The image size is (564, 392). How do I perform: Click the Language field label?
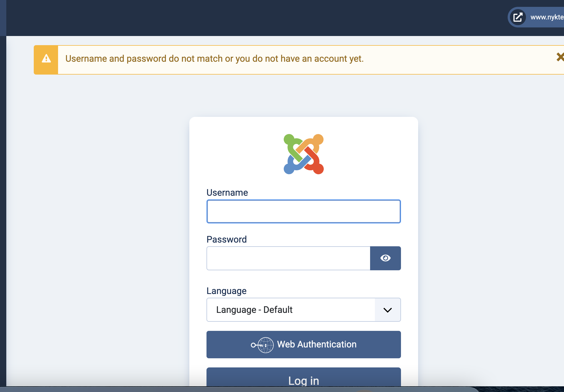click(x=226, y=291)
